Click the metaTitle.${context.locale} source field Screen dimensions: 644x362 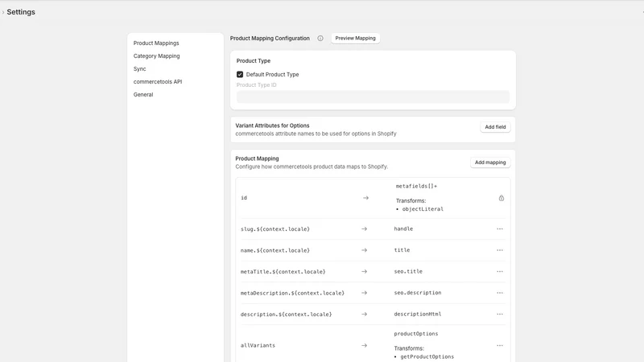pyautogui.click(x=283, y=272)
